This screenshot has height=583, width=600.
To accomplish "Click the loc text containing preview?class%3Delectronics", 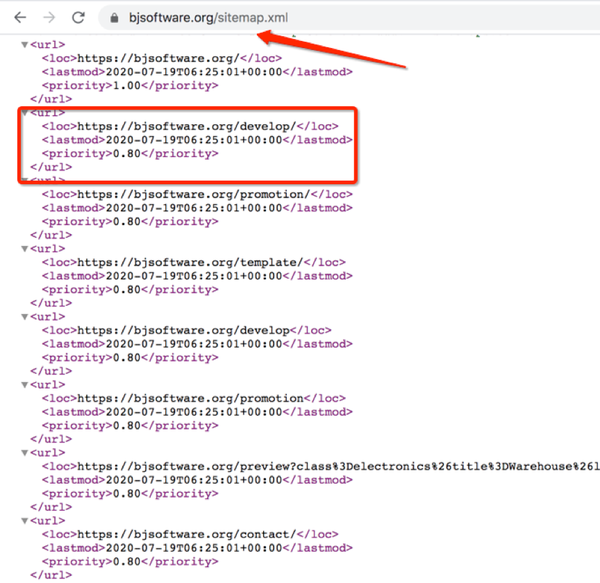I will [338, 467].
